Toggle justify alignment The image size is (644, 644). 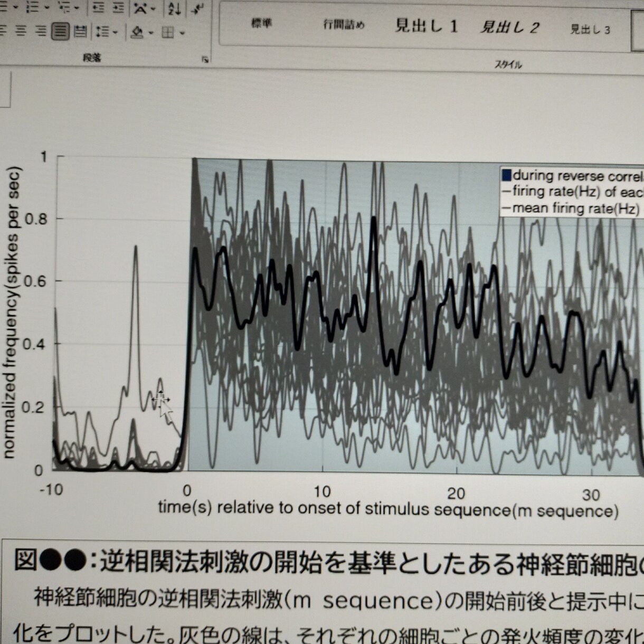[x=60, y=31]
